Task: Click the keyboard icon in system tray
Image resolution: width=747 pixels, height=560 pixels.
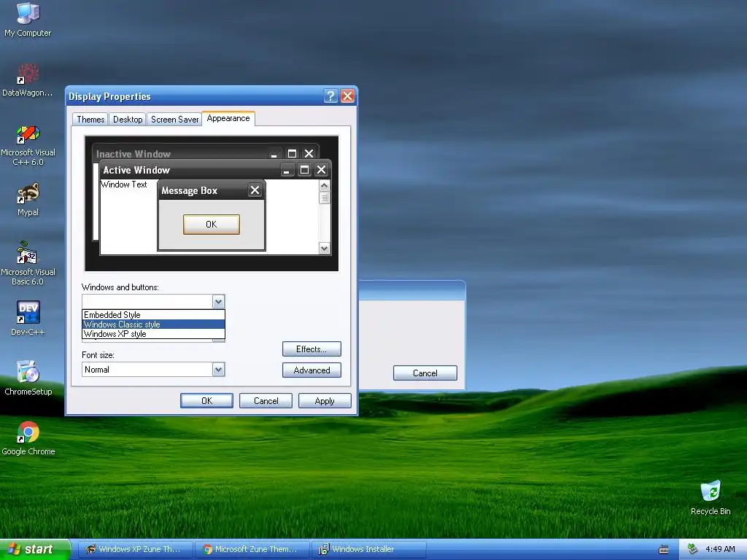Action: click(663, 550)
